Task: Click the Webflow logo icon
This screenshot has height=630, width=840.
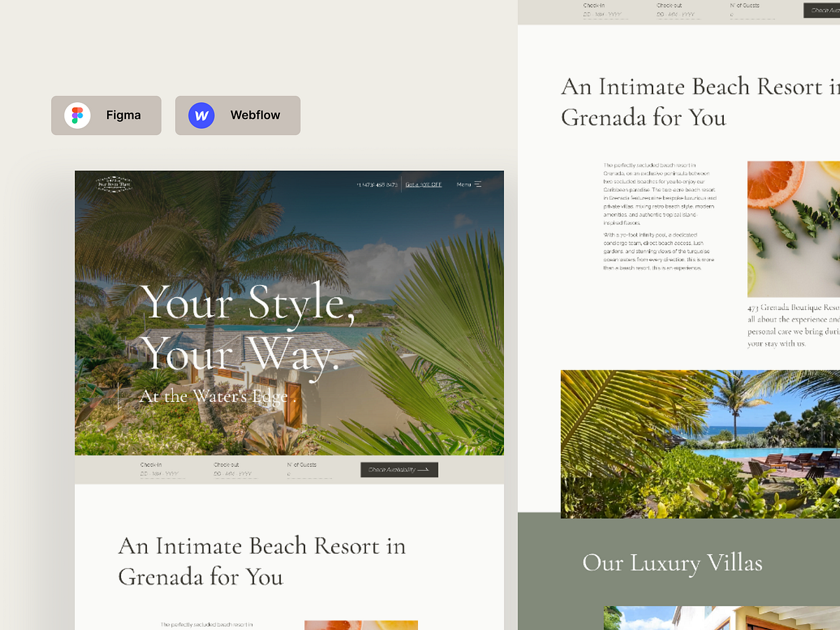Action: point(201,115)
